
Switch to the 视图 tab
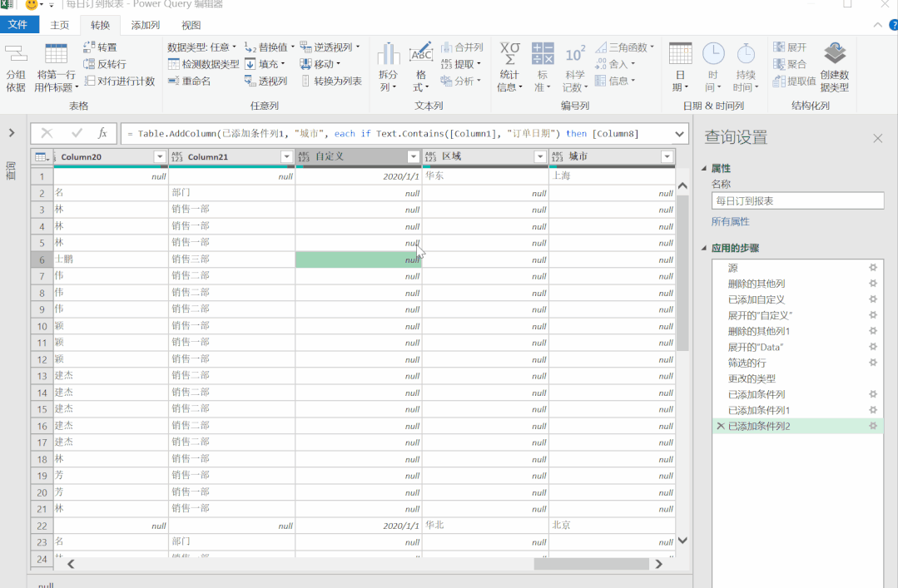(191, 25)
